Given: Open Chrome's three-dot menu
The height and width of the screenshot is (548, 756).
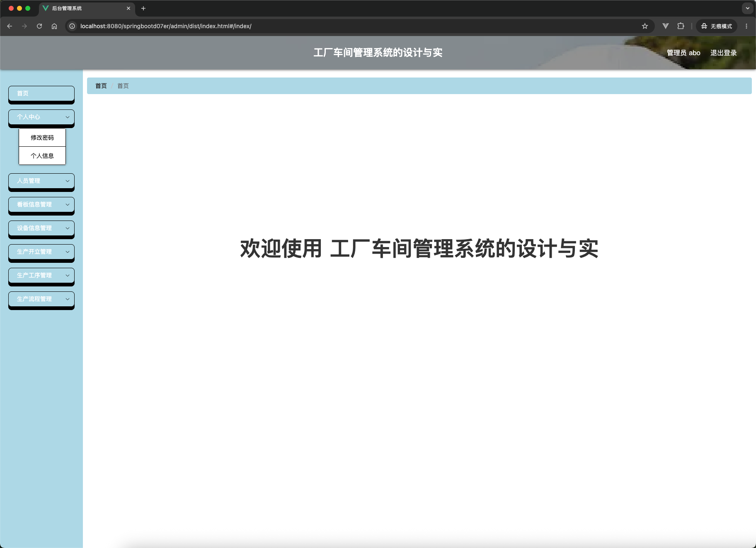Looking at the screenshot, I should (746, 26).
